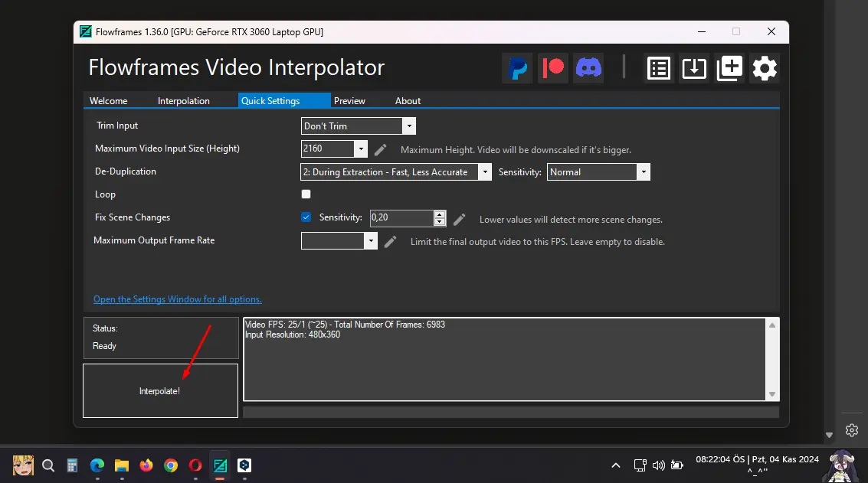Click the add-new-window plus icon
The image size is (868, 483).
pos(729,69)
